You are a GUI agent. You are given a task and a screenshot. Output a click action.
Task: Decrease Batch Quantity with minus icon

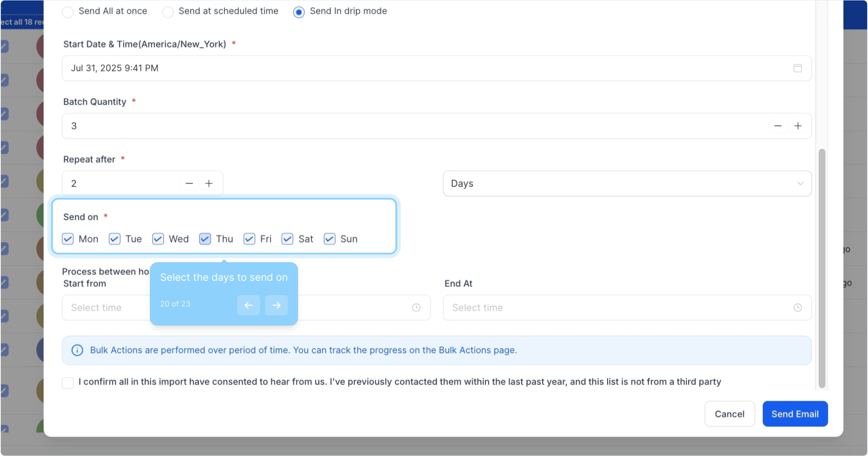(778, 126)
